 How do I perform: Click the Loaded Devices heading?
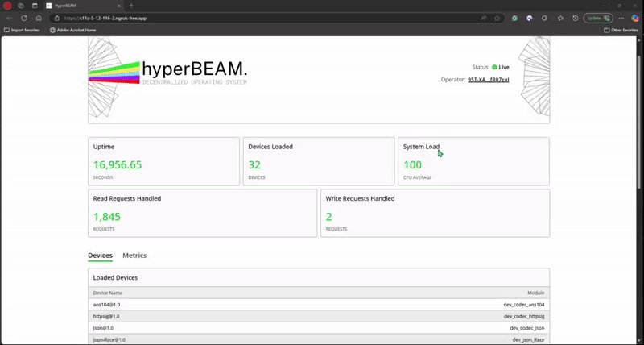click(115, 277)
